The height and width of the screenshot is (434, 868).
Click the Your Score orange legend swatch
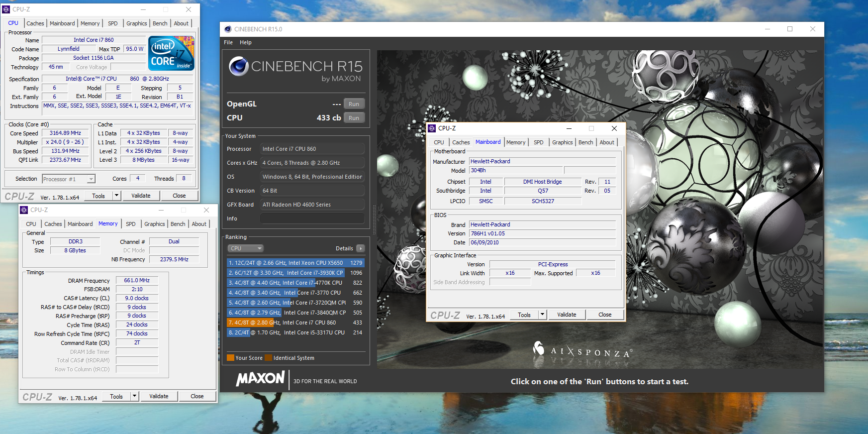coord(230,358)
